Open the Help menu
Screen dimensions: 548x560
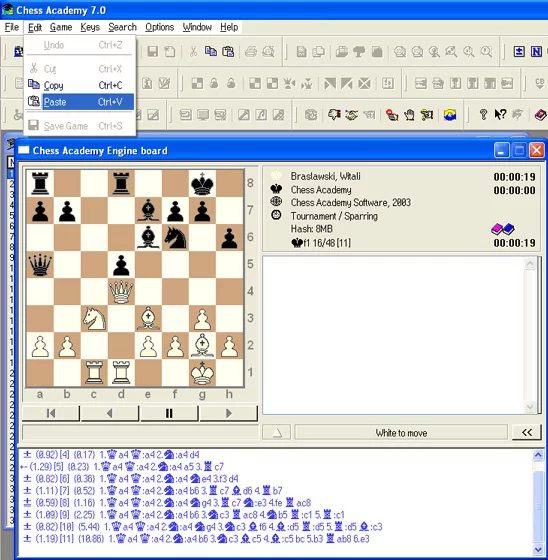pos(229,27)
